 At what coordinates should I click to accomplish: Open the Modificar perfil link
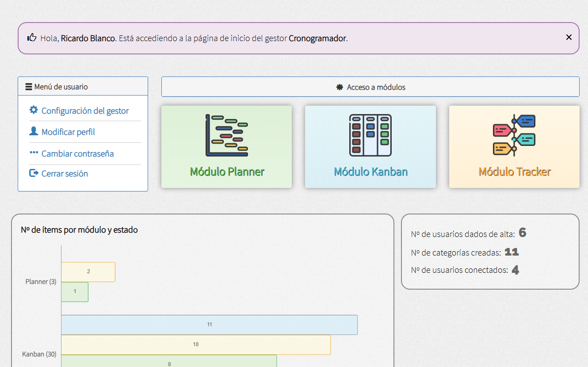click(68, 132)
